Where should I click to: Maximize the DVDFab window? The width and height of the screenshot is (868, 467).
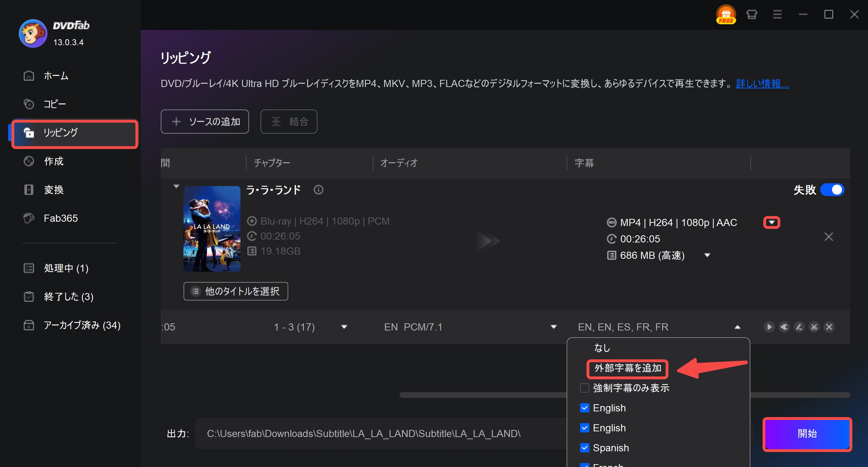tap(829, 15)
